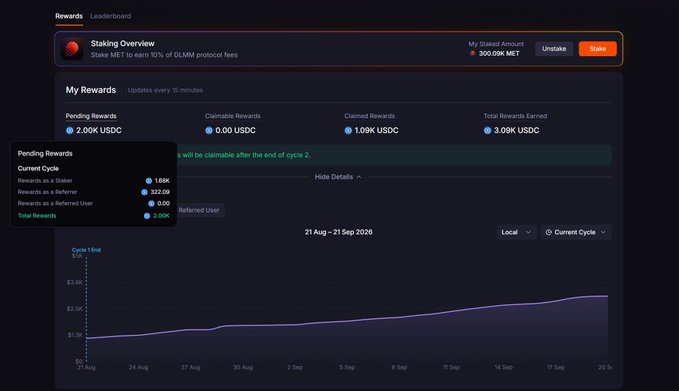
Task: Click the Current Cycle heading in tooltip
Action: coord(38,168)
